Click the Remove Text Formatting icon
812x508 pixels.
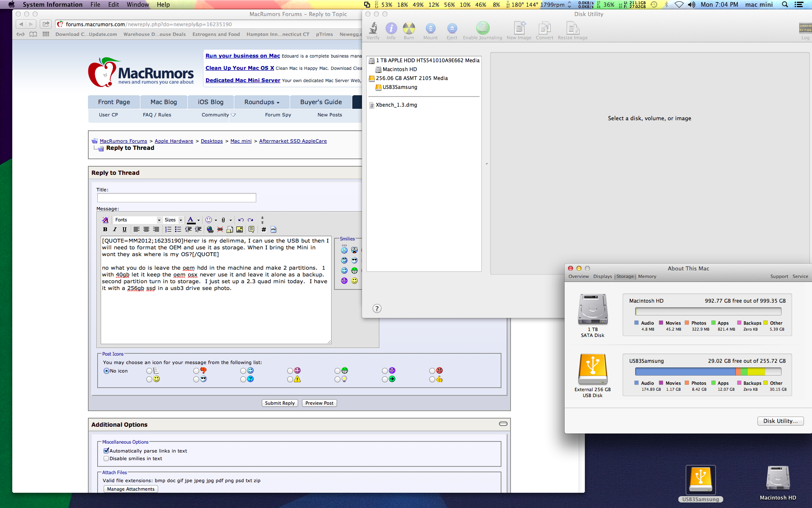tap(105, 220)
